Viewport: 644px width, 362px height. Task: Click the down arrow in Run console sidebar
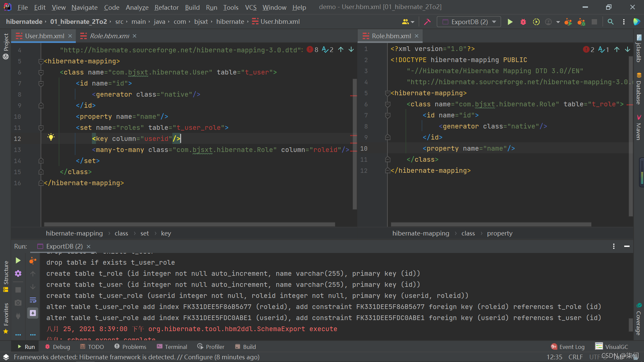tap(33, 287)
